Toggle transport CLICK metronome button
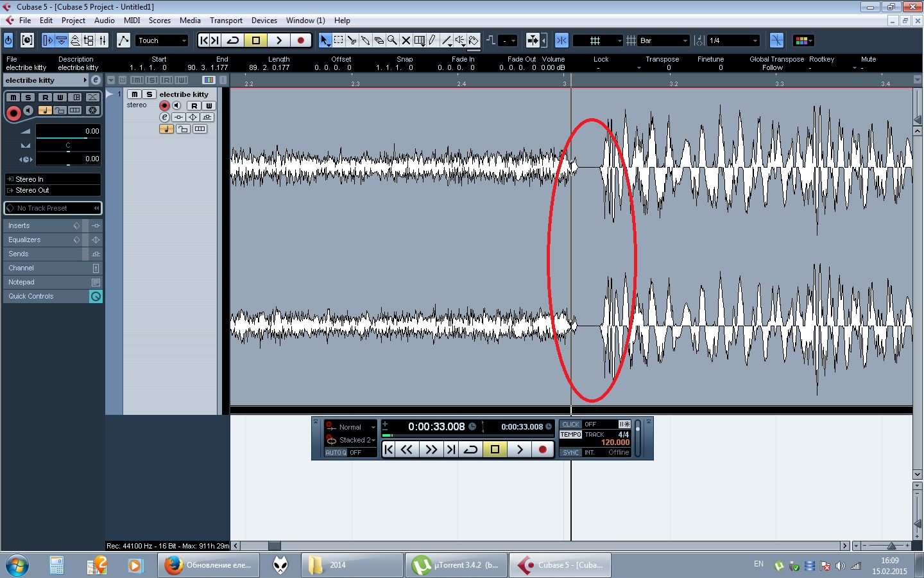This screenshot has height=578, width=924. point(570,425)
